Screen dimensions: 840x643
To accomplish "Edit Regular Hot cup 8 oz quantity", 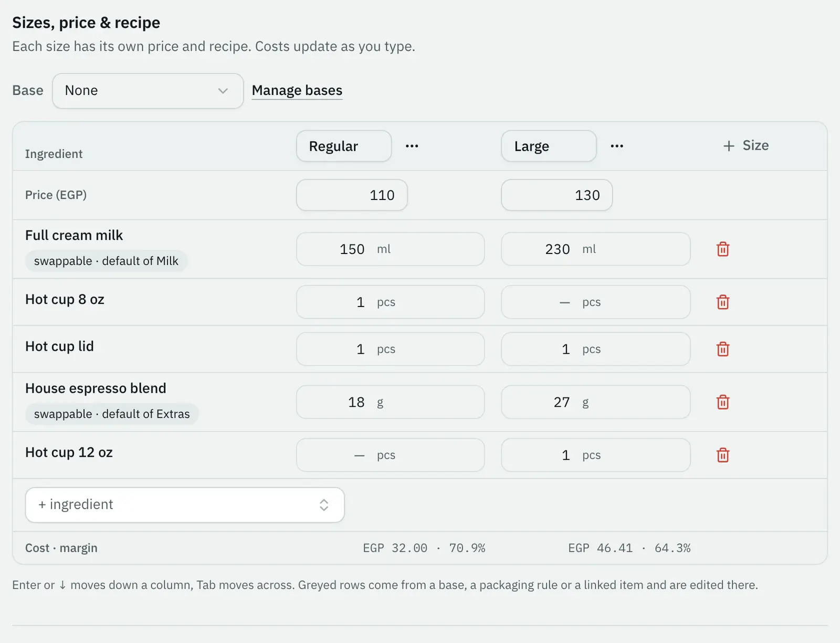I will point(391,302).
